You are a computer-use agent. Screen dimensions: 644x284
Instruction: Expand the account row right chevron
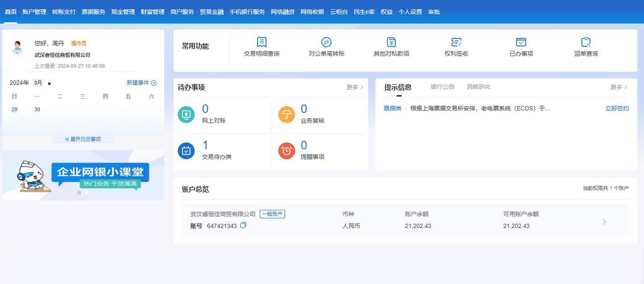click(x=604, y=222)
